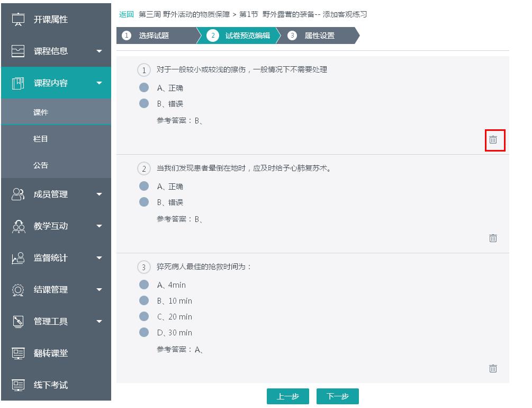Select option A 正确 for question 1

click(x=144, y=87)
